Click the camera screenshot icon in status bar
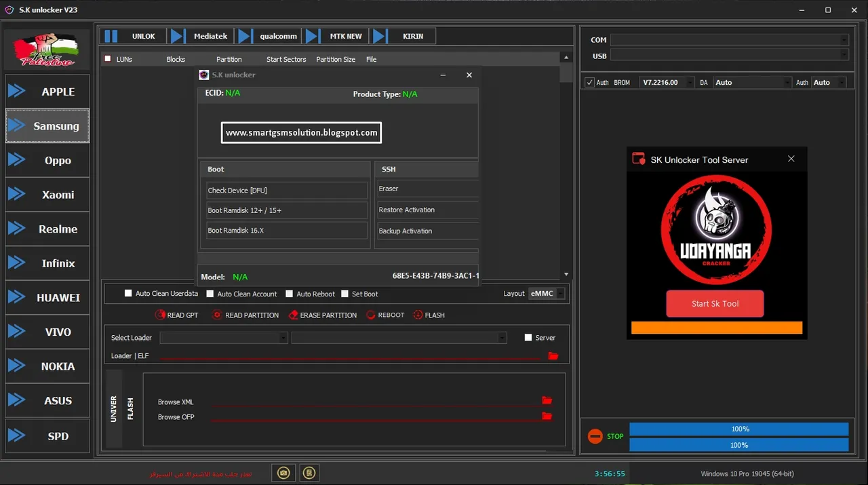Viewport: 868px width, 485px height. (284, 472)
